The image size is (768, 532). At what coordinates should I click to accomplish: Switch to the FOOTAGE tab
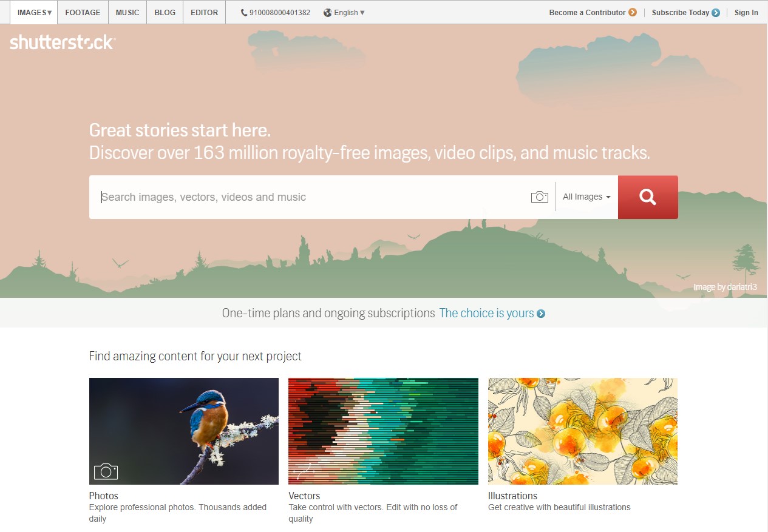coord(83,12)
